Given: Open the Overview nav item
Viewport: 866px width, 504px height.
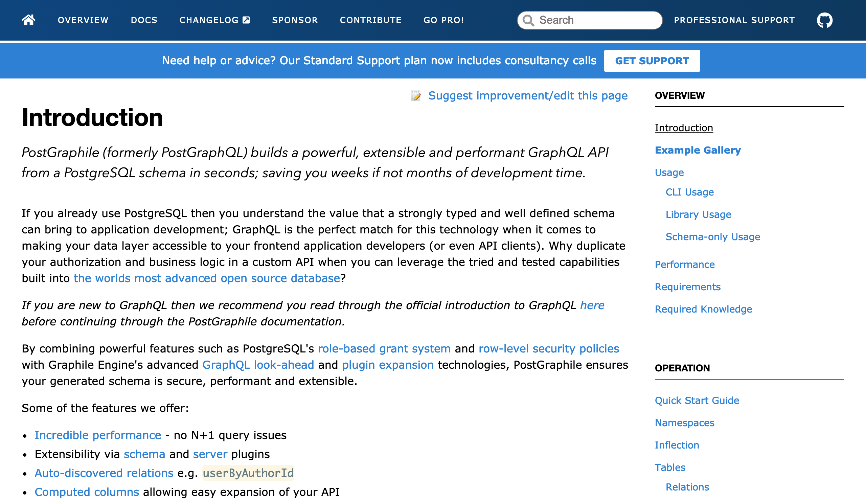Looking at the screenshot, I should coord(83,20).
